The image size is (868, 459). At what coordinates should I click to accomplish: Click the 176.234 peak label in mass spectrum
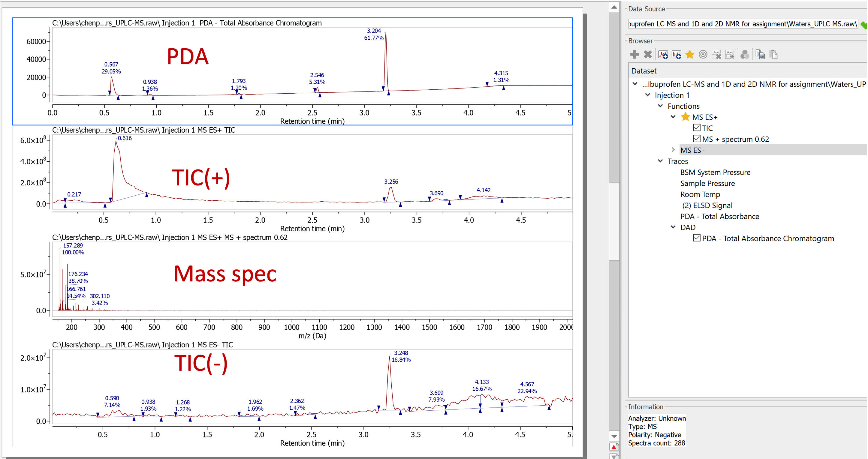coord(78,274)
